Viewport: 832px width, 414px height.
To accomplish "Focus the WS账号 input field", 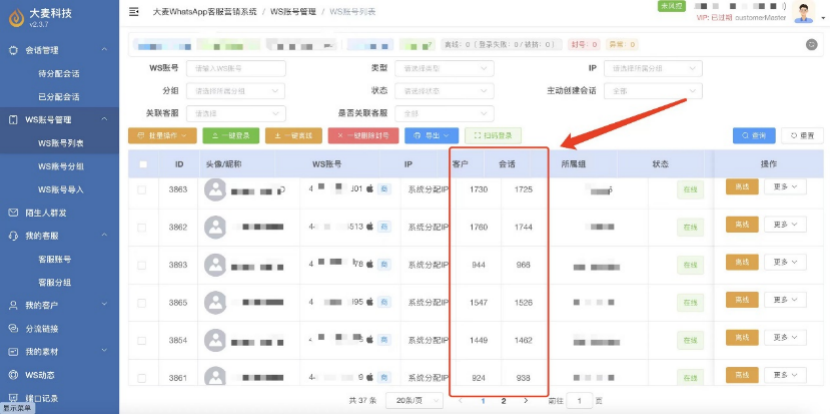I will point(236,68).
